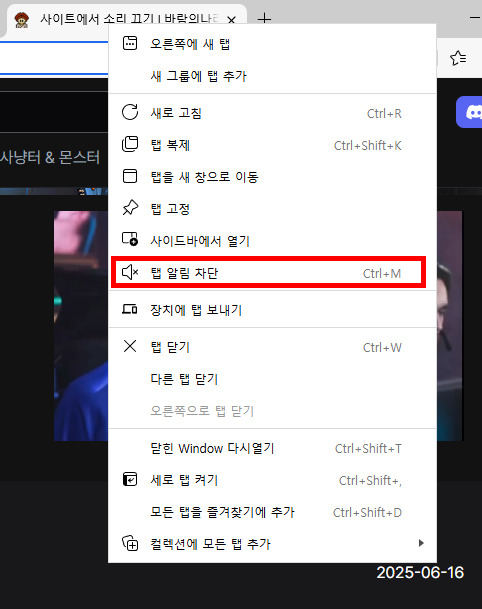Click the 사냥터 & 몬스터 page heading link
This screenshot has height=609, width=482.
click(x=50, y=157)
